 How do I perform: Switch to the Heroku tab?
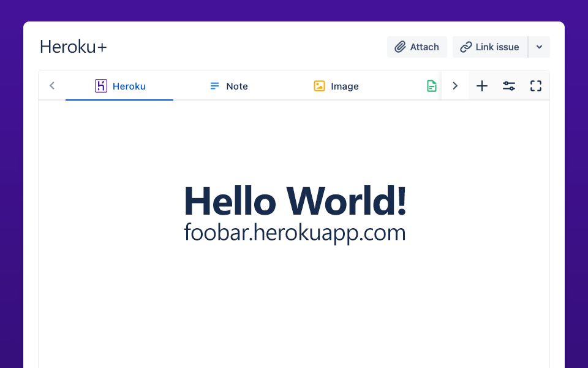pos(119,86)
